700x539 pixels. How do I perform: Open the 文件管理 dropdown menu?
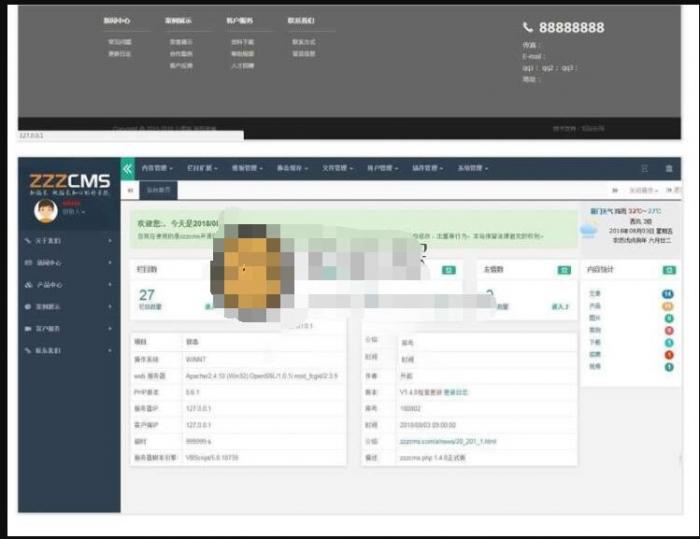click(x=337, y=169)
